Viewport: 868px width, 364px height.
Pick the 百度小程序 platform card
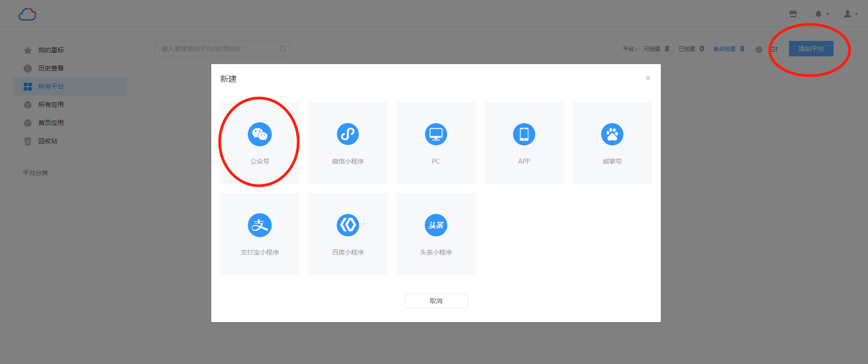(348, 234)
